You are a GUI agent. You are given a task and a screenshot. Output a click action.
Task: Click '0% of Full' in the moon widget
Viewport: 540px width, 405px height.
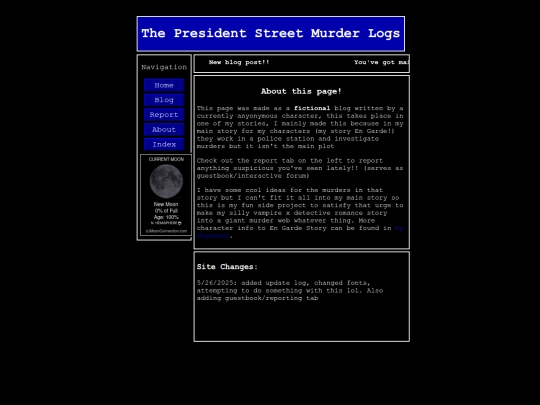click(166, 211)
